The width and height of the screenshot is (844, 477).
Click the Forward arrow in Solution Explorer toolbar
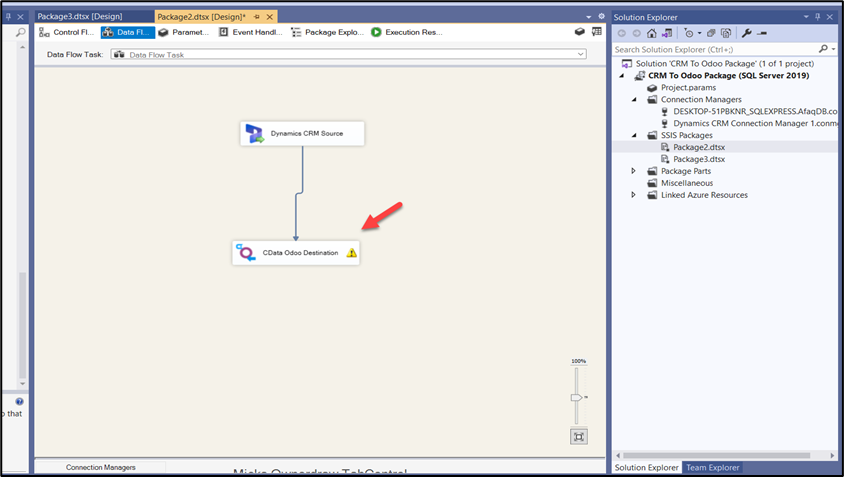[x=637, y=33]
